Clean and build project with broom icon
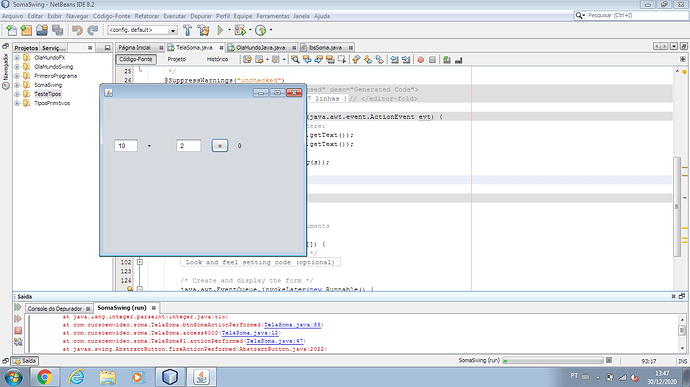Viewport: 690px width, 387px height. (204, 30)
